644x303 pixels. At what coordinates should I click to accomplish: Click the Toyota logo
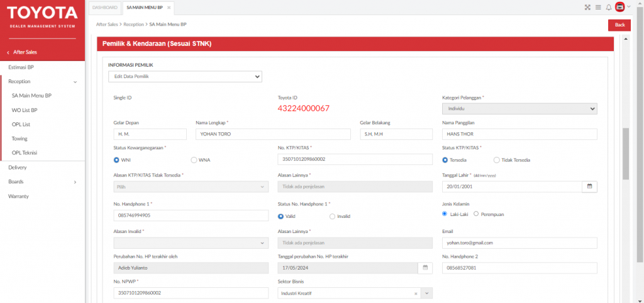tap(42, 13)
